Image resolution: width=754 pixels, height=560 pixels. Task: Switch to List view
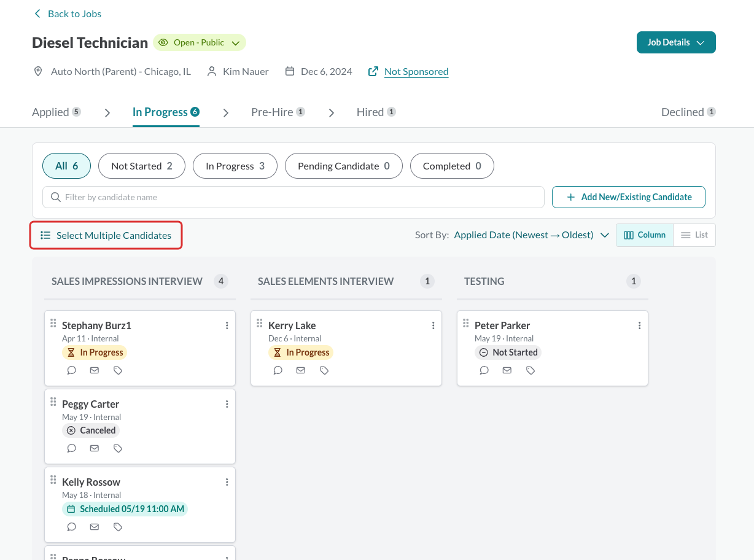[x=694, y=235]
